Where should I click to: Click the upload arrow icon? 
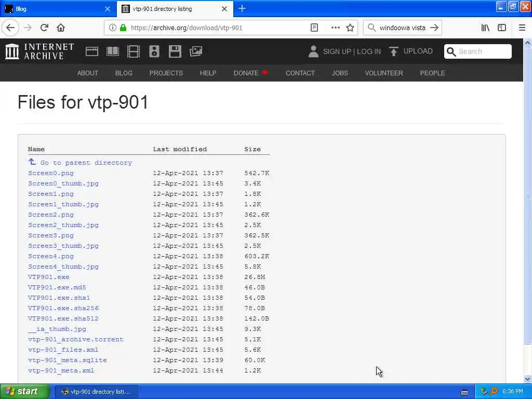click(394, 51)
